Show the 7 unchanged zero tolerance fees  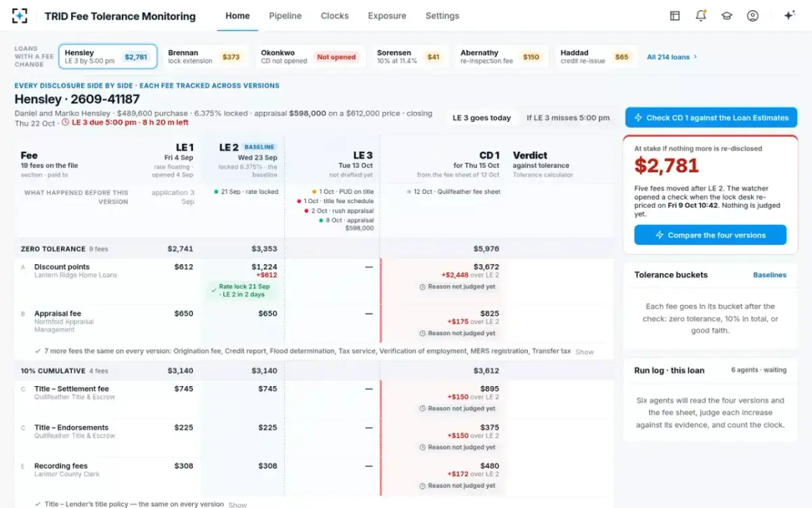click(x=585, y=352)
